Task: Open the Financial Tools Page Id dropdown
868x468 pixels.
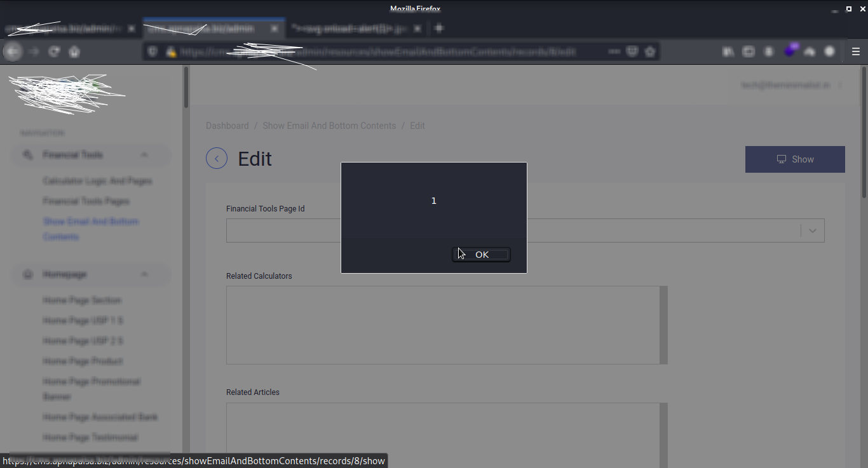Action: click(811, 231)
